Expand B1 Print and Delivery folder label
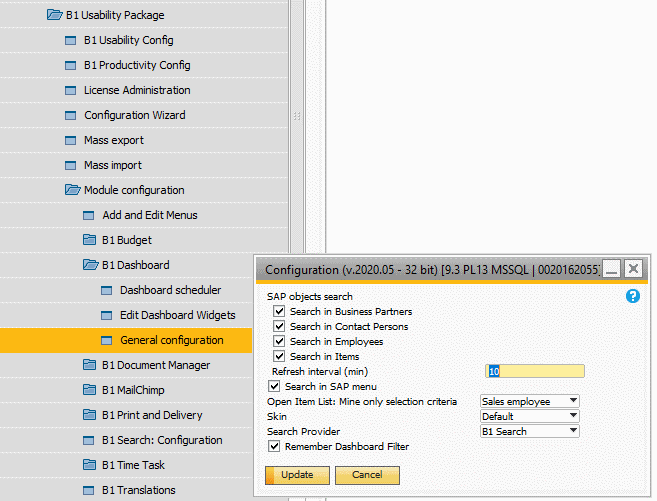 [152, 415]
